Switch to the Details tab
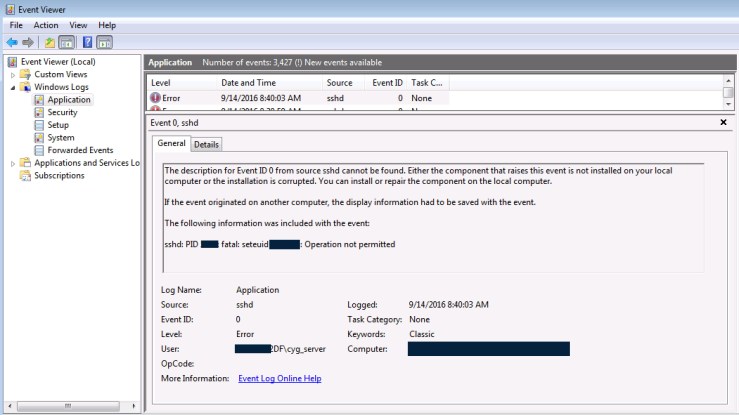The width and height of the screenshot is (739, 415). 206,145
